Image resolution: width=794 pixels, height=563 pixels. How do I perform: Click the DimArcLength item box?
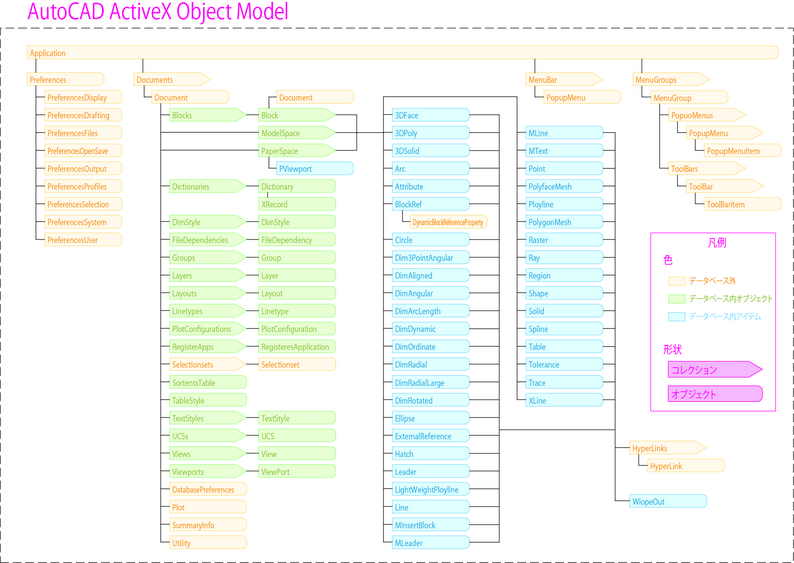pos(431,311)
